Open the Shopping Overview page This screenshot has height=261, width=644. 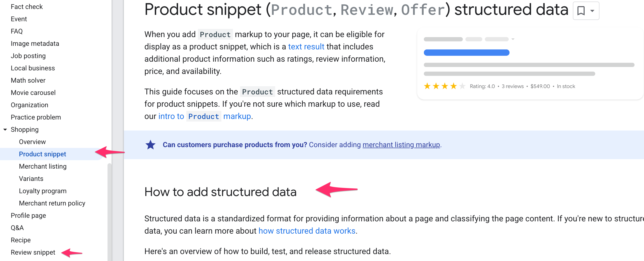(32, 142)
